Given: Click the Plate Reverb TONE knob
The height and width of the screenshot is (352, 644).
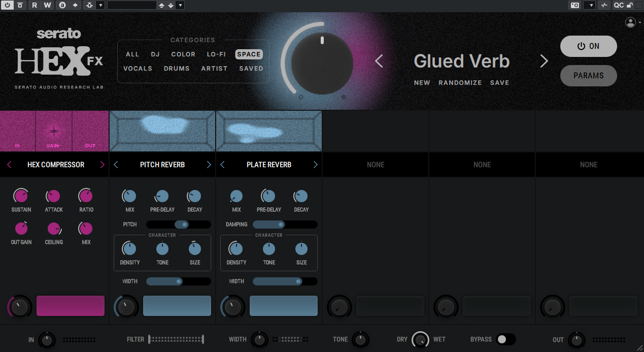Looking at the screenshot, I should [269, 249].
